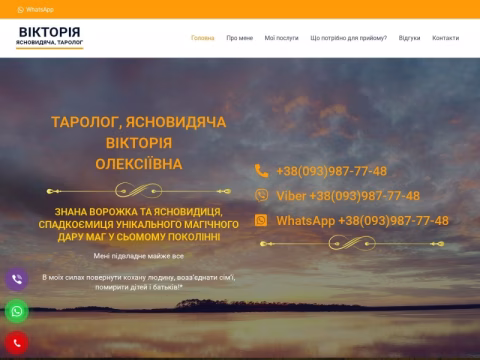This screenshot has height=360, width=480.
Task: Tap the purple floating Viber button
Action: point(17,279)
